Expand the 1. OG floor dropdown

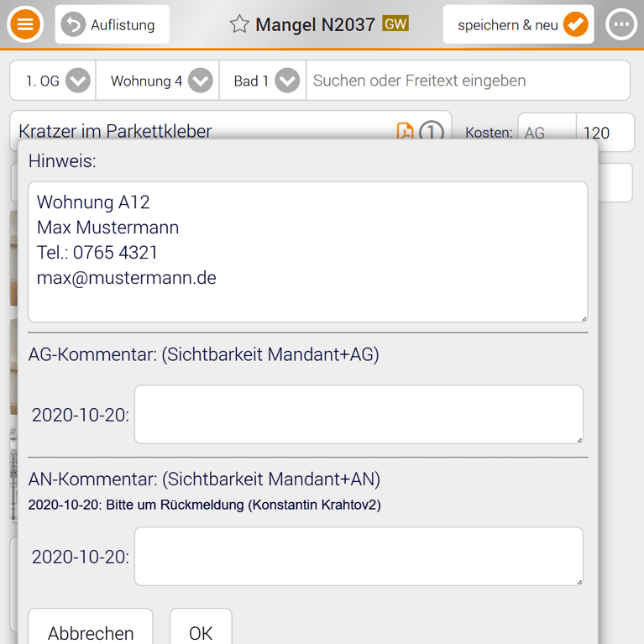77,81
